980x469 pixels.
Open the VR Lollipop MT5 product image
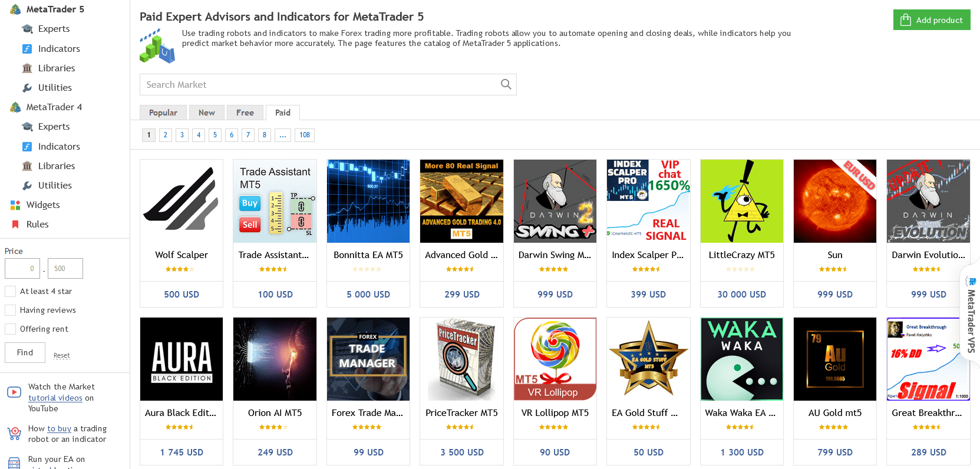555,359
